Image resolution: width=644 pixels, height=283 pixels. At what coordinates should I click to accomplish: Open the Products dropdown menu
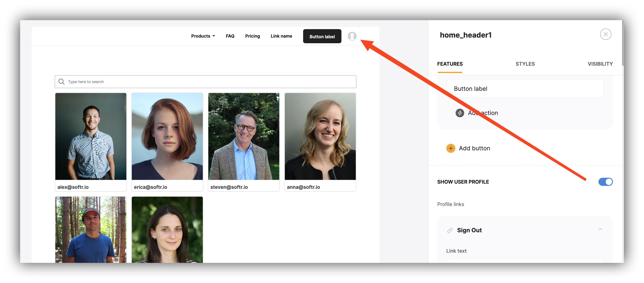203,36
